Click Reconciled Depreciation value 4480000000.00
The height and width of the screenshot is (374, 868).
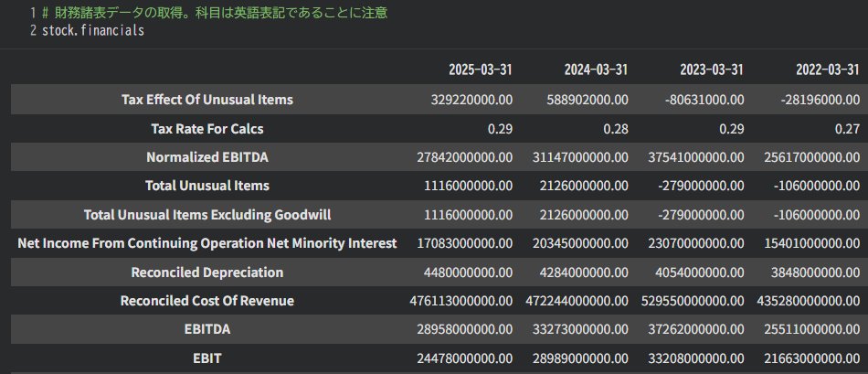[469, 272]
